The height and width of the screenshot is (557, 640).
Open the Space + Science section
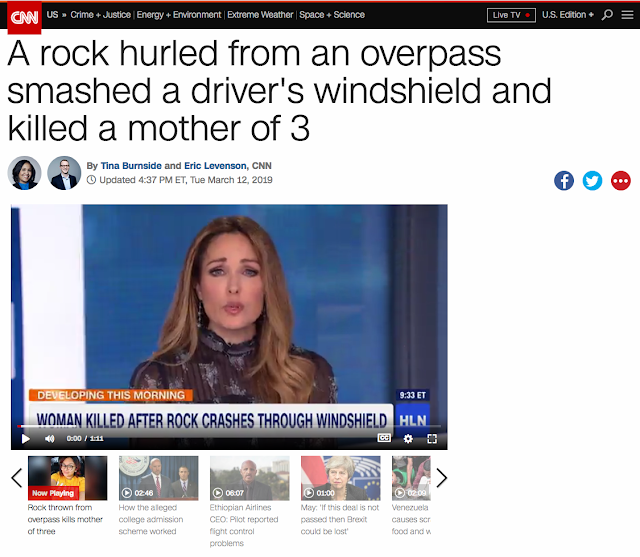pyautogui.click(x=332, y=15)
